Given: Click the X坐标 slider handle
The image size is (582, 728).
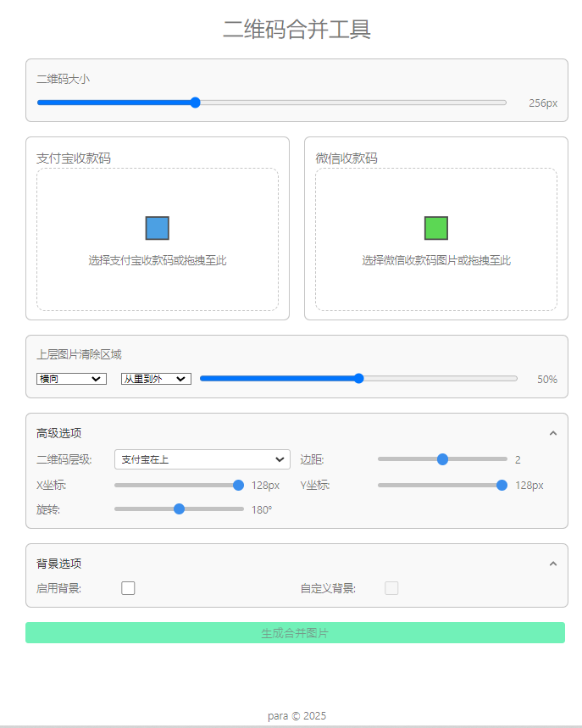Looking at the screenshot, I should pos(238,486).
